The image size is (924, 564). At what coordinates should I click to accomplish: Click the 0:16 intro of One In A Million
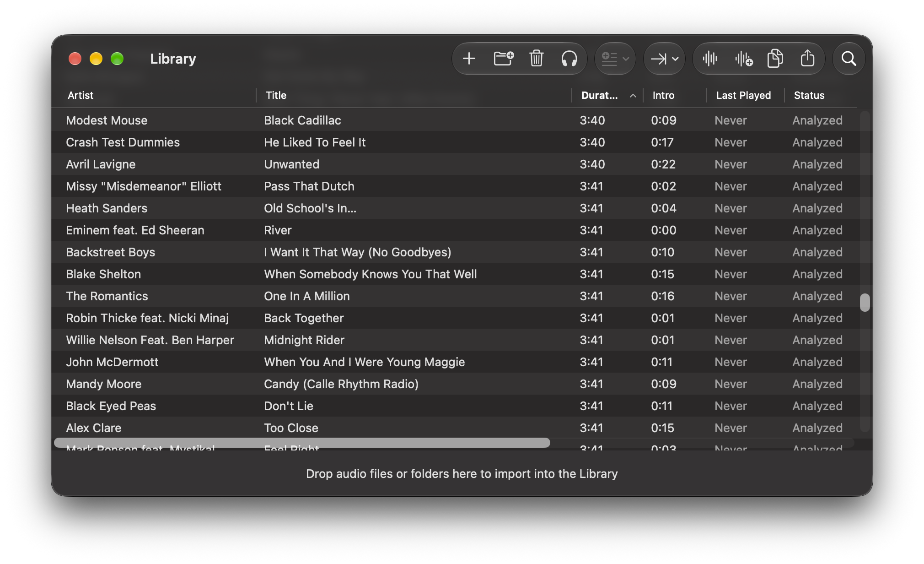[x=662, y=296]
